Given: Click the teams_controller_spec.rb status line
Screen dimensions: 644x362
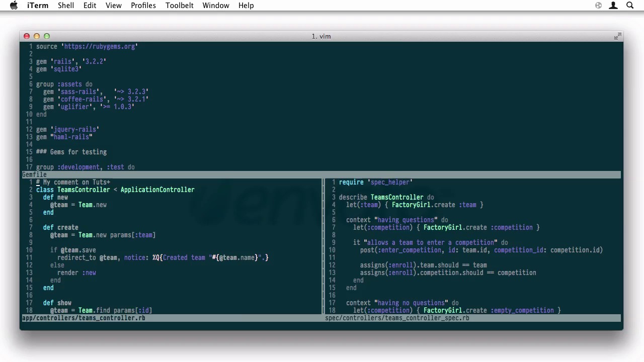Looking at the screenshot, I should click(x=472, y=318).
